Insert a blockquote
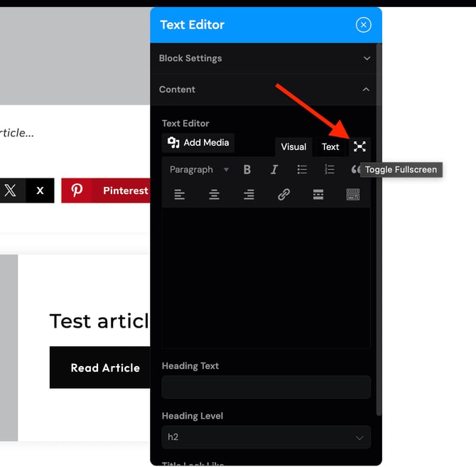Viewport: 476px width, 467px height. click(355, 169)
